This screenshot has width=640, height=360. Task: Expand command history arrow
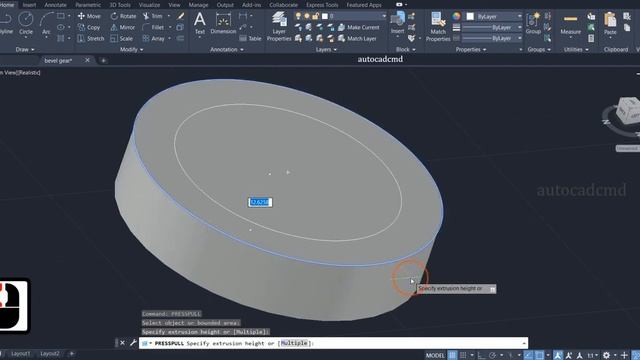524,343
